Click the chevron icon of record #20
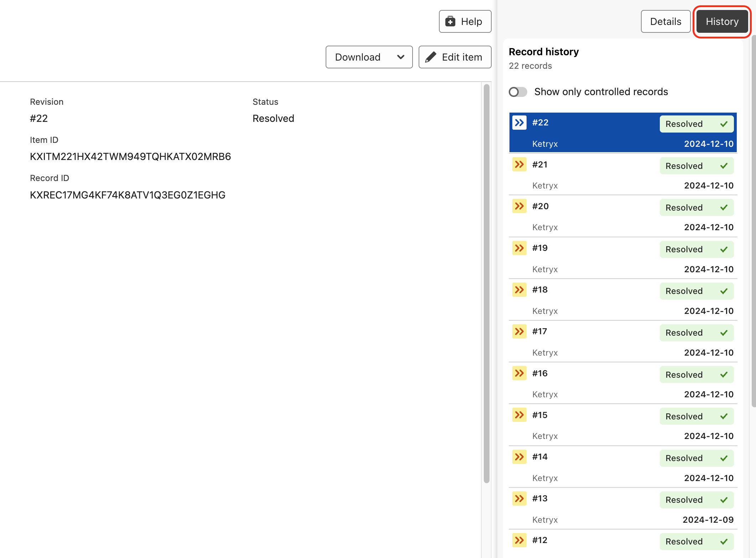756x558 pixels. coord(519,206)
